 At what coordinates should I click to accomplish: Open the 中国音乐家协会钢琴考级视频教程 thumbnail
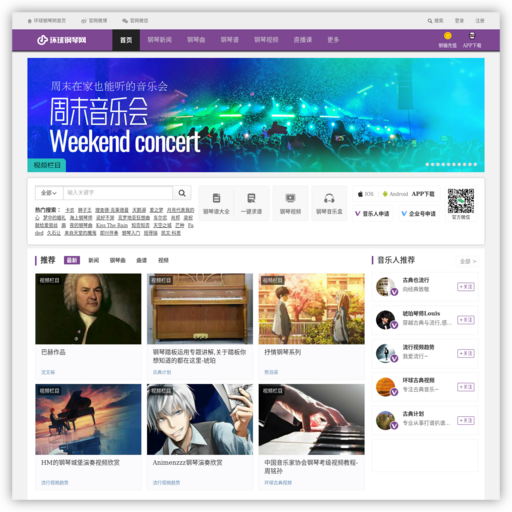[312, 419]
